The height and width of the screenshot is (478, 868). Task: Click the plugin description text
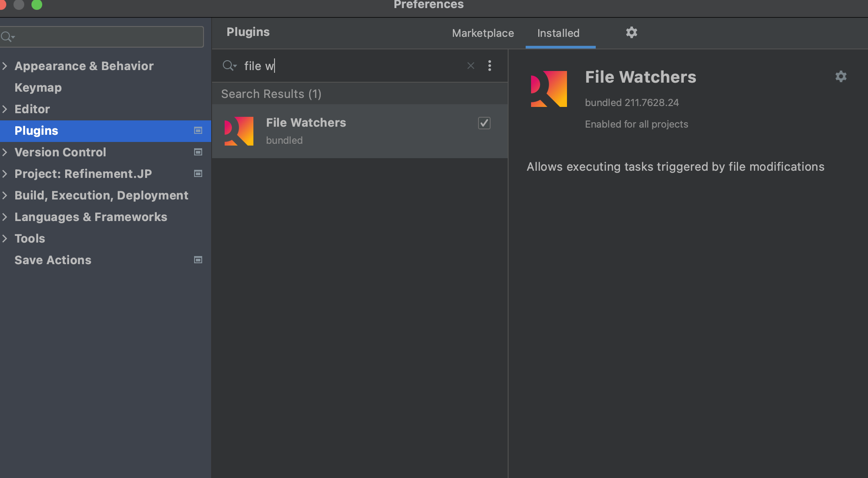(x=675, y=167)
